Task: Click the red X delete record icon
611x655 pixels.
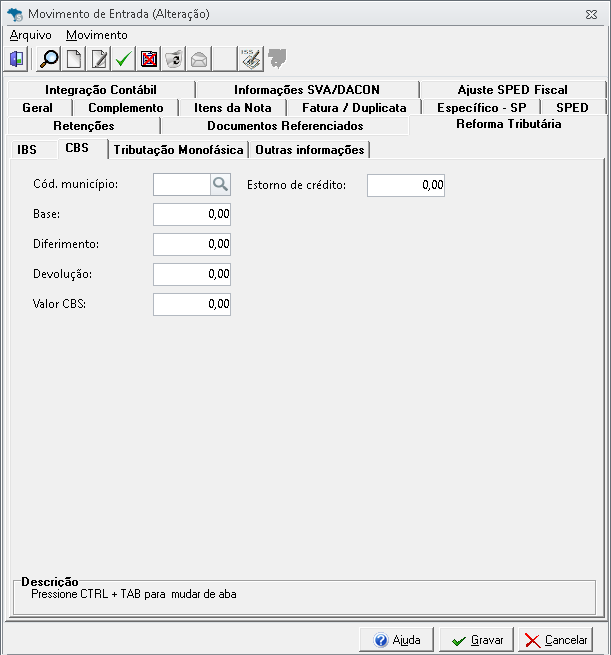Action: coord(149,59)
